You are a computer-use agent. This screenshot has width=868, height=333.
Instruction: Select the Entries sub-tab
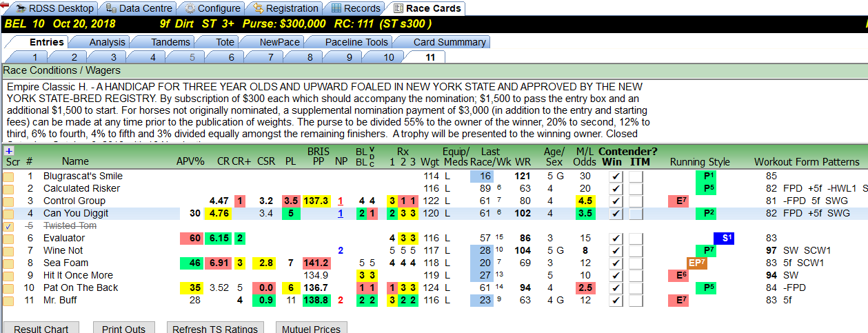(x=46, y=42)
